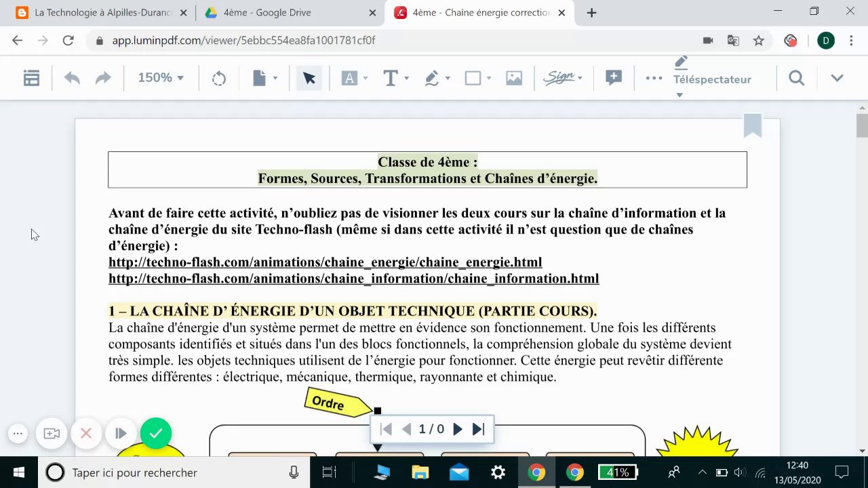Open the chaine_information.html link
Screen dimensions: 868x488
pos(353,279)
